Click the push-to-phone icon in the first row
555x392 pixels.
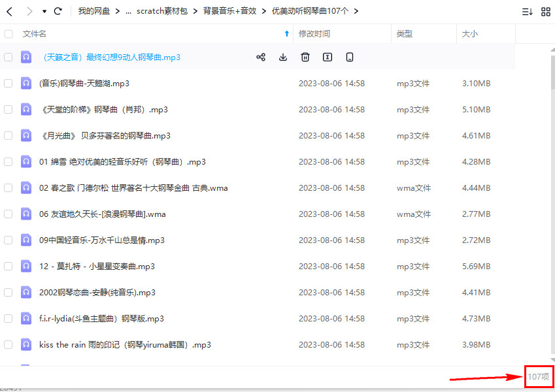point(350,57)
